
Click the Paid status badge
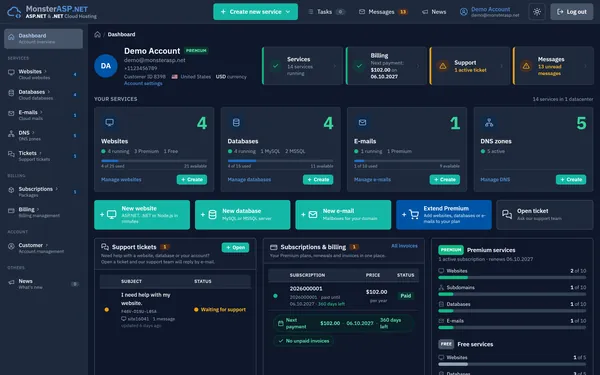(x=406, y=296)
